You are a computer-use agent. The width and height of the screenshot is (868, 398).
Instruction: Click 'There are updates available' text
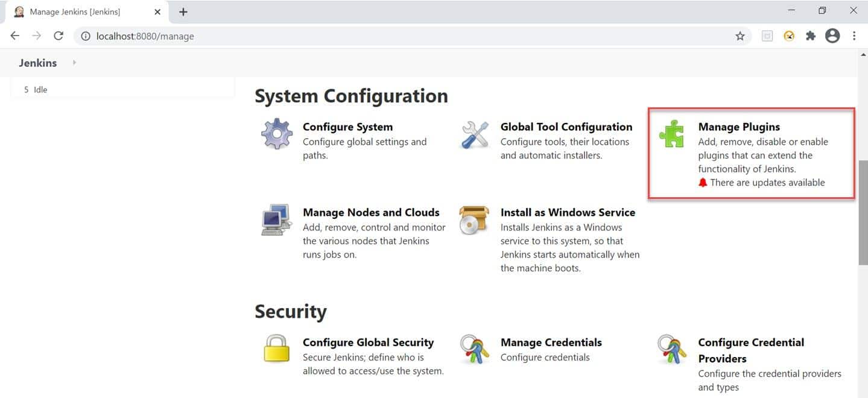(767, 182)
